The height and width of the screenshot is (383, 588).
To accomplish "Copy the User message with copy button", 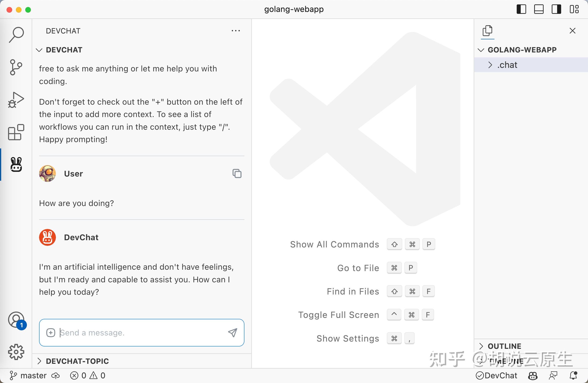I will pyautogui.click(x=237, y=173).
